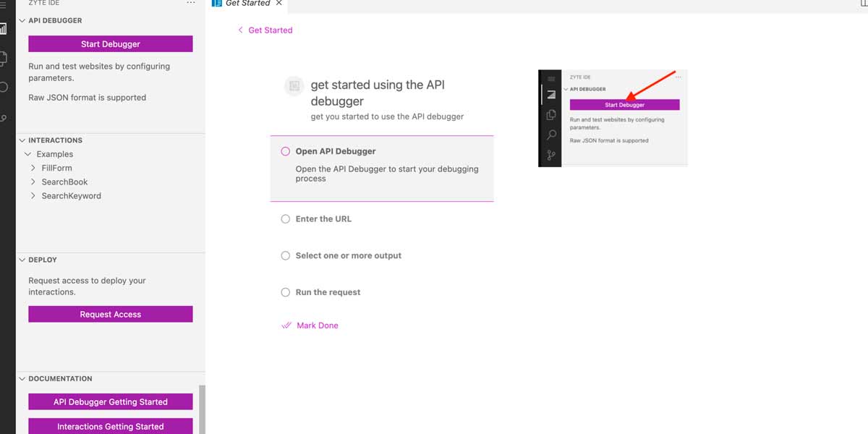Open the Zyte IDE activity bar icon
Screen dimensions: 868x434
tap(3, 29)
